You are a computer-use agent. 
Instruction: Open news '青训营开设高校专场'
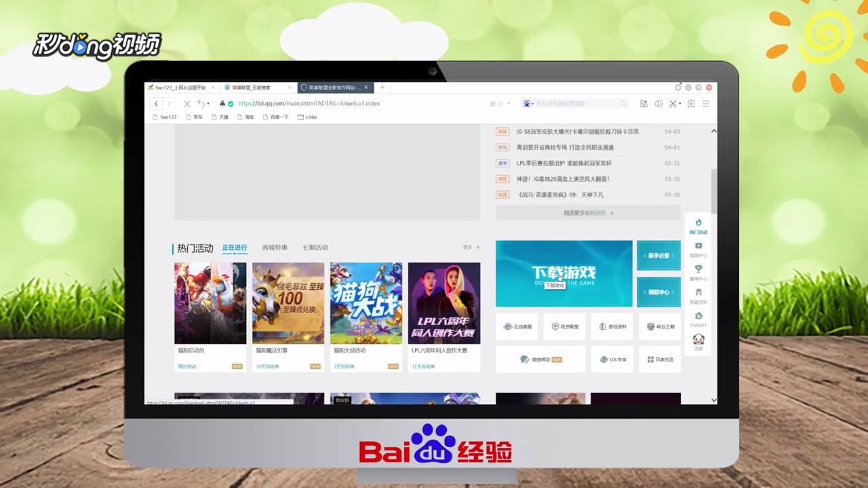pos(565,147)
